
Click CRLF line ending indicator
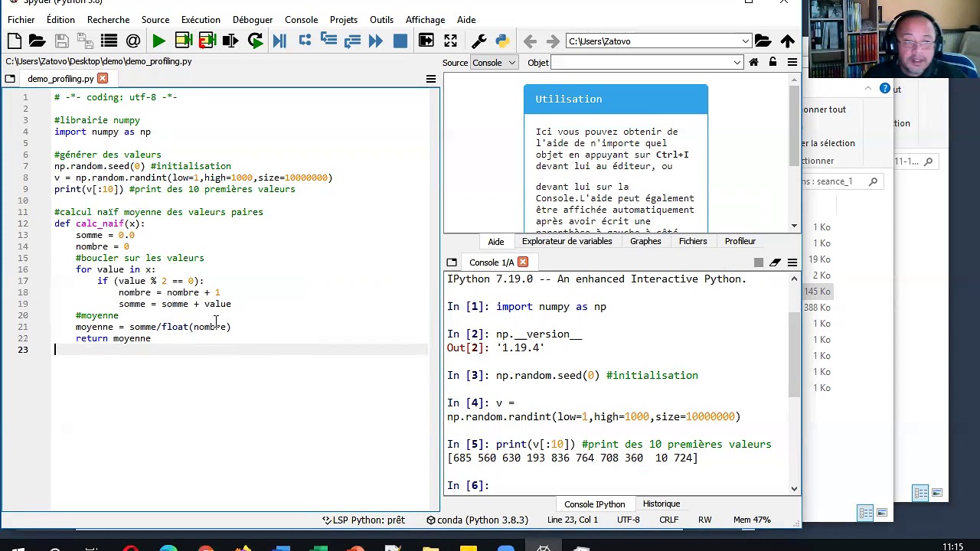pyautogui.click(x=668, y=520)
